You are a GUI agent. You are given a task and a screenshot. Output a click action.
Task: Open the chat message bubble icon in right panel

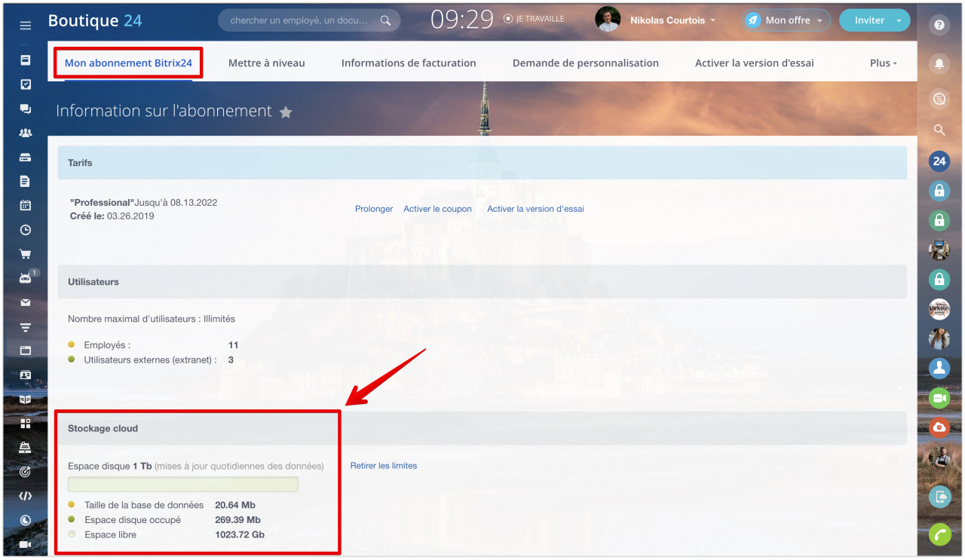pyautogui.click(x=939, y=98)
